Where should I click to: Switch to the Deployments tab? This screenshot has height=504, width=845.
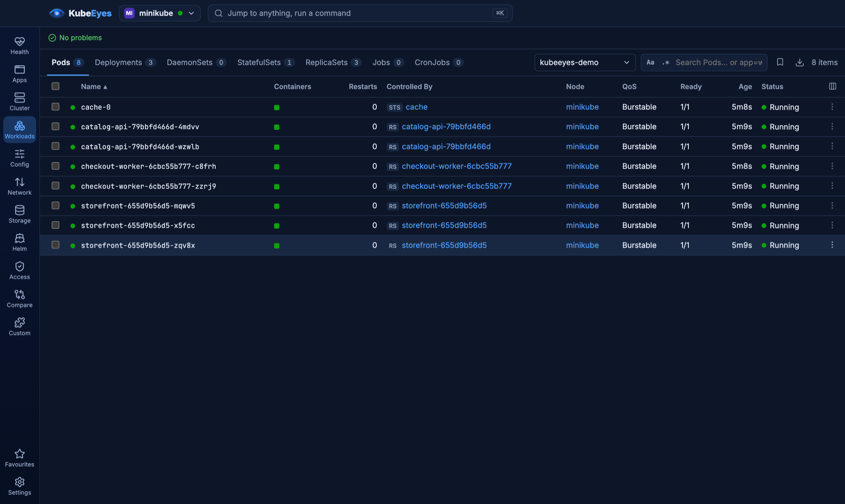pyautogui.click(x=125, y=62)
